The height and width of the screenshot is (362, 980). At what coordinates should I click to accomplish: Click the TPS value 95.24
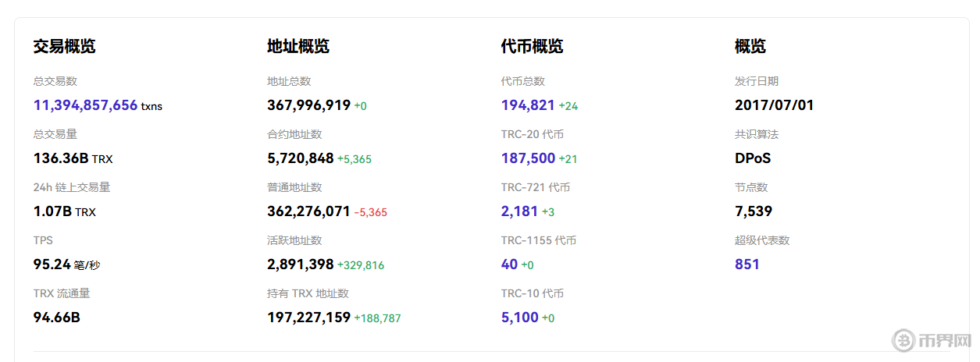coord(52,264)
